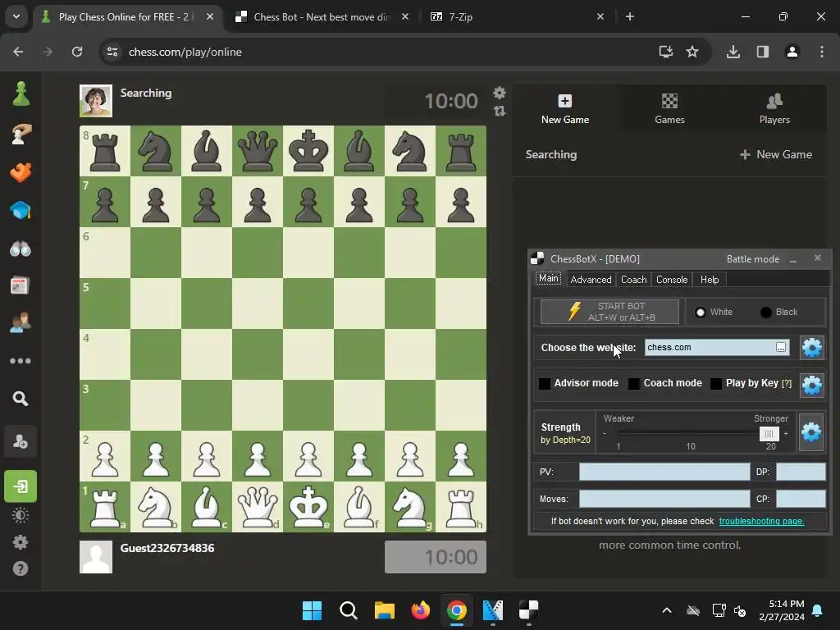Image resolution: width=840 pixels, height=630 pixels.
Task: Enable Coach mode checkbox
Action: tap(634, 384)
